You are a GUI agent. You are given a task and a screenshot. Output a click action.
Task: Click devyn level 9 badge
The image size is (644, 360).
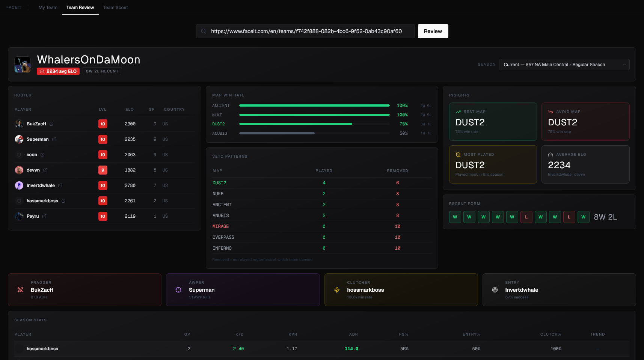point(103,170)
